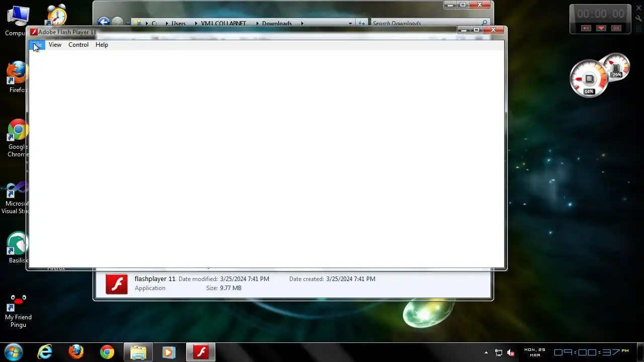Launch Firefox from the taskbar

pyautogui.click(x=76, y=352)
